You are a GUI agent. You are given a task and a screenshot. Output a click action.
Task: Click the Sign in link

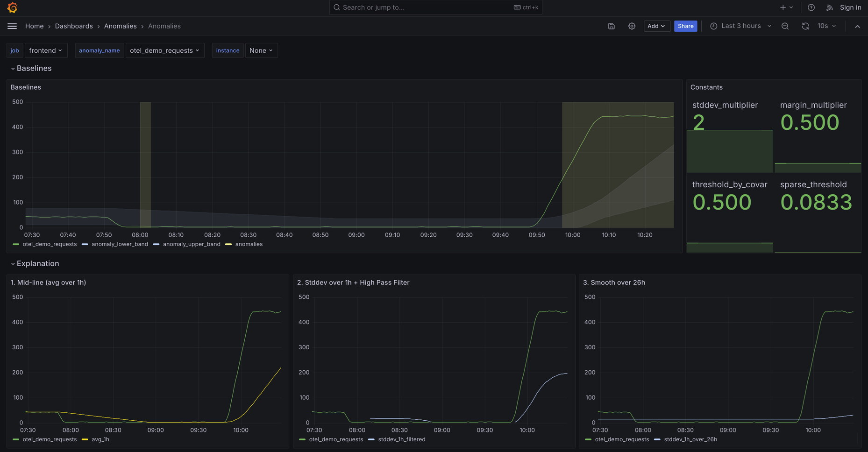[x=850, y=7]
